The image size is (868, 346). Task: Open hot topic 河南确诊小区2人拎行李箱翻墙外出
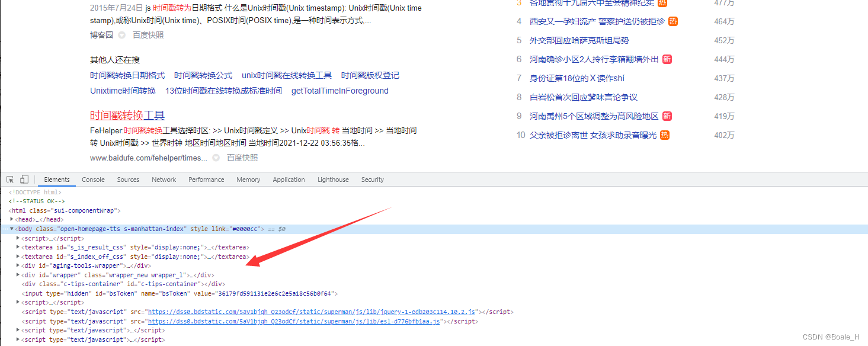tap(594, 59)
